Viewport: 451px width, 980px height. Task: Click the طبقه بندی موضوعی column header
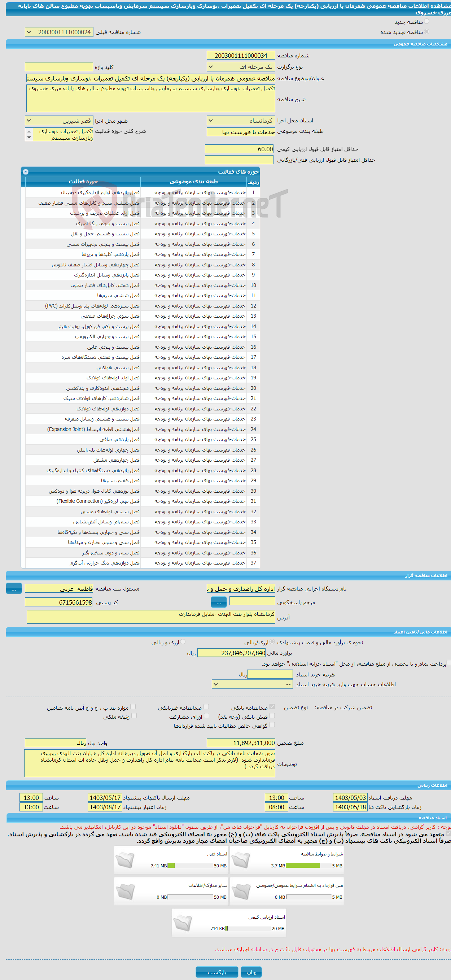[x=193, y=182]
